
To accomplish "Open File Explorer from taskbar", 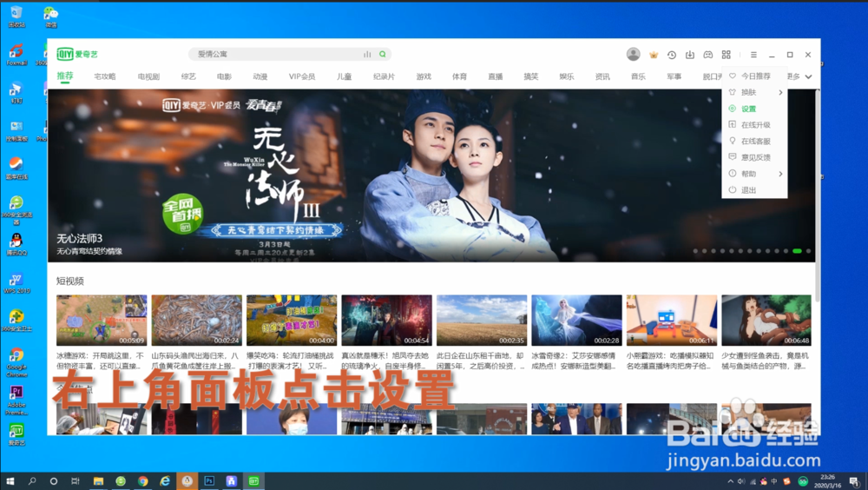I will coord(98,481).
